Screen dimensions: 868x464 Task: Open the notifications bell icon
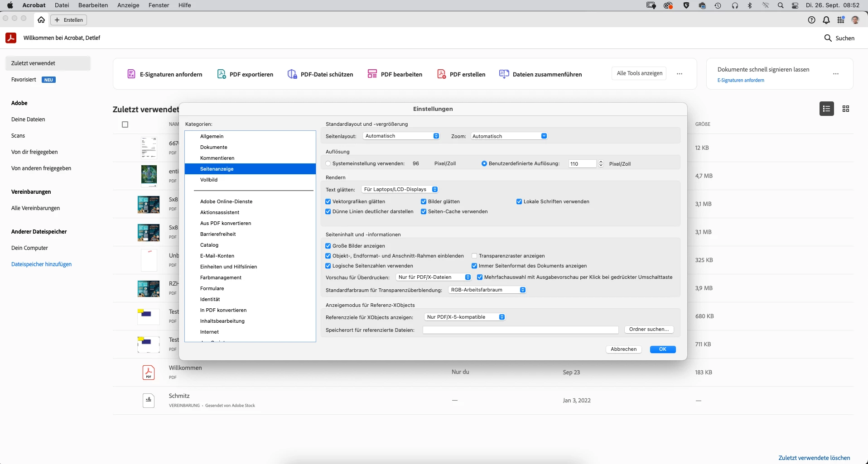(826, 20)
